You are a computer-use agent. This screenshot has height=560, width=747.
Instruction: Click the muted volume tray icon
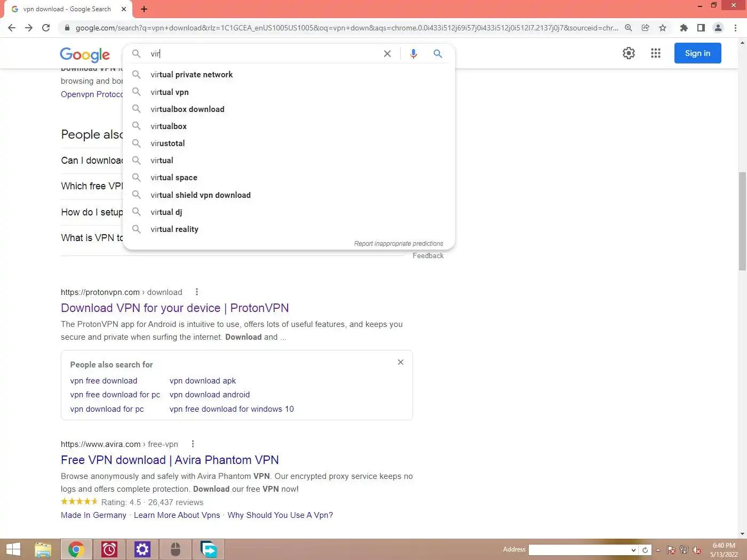697,550
